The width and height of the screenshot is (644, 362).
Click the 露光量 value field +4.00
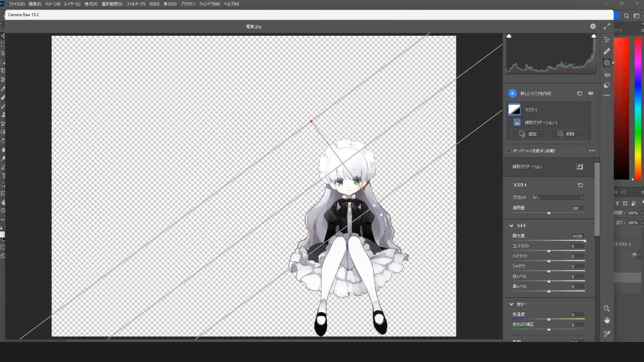tap(577, 236)
